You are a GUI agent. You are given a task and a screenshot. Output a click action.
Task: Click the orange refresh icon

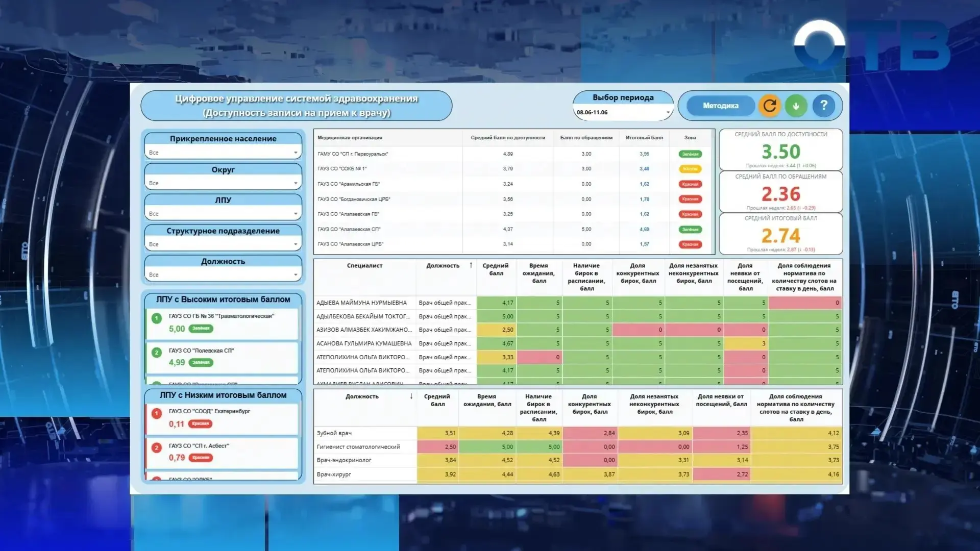(x=770, y=106)
